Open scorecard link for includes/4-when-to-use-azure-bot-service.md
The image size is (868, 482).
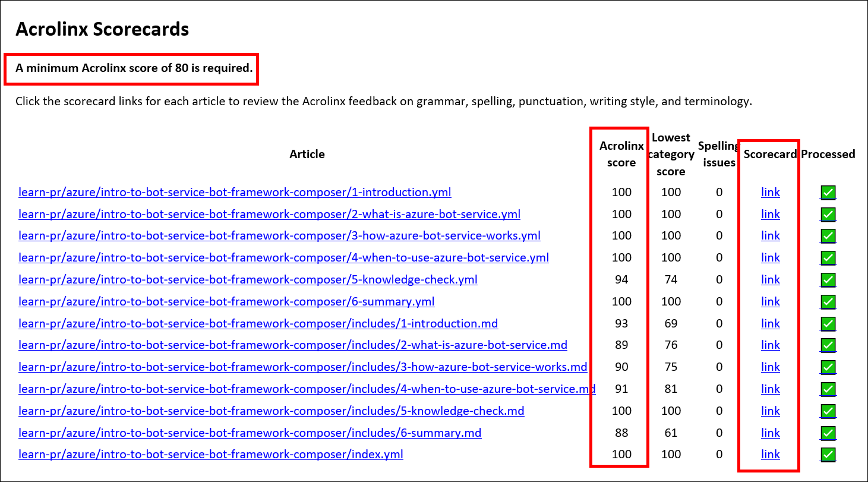click(x=771, y=389)
